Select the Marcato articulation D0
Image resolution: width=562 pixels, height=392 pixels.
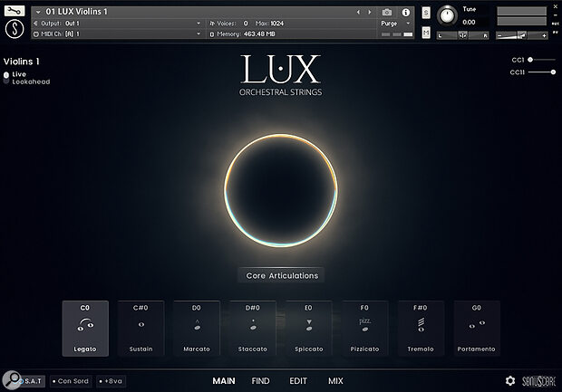[x=197, y=329]
